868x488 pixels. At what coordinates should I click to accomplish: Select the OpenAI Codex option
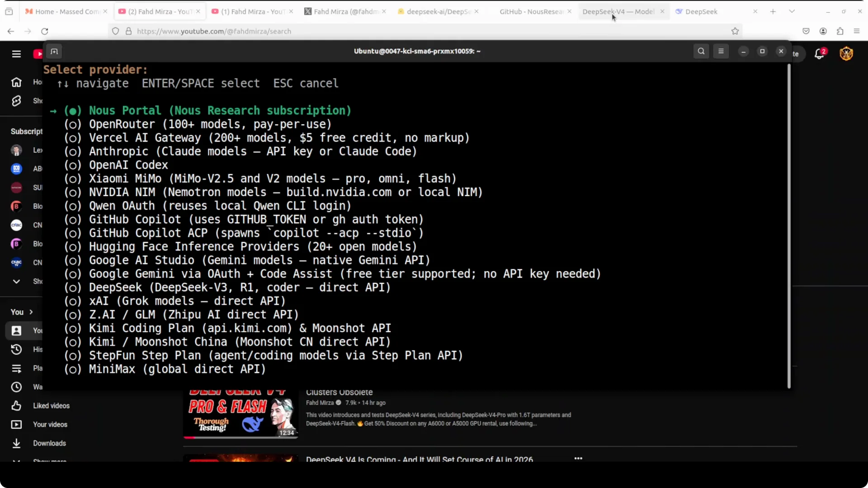(116, 165)
